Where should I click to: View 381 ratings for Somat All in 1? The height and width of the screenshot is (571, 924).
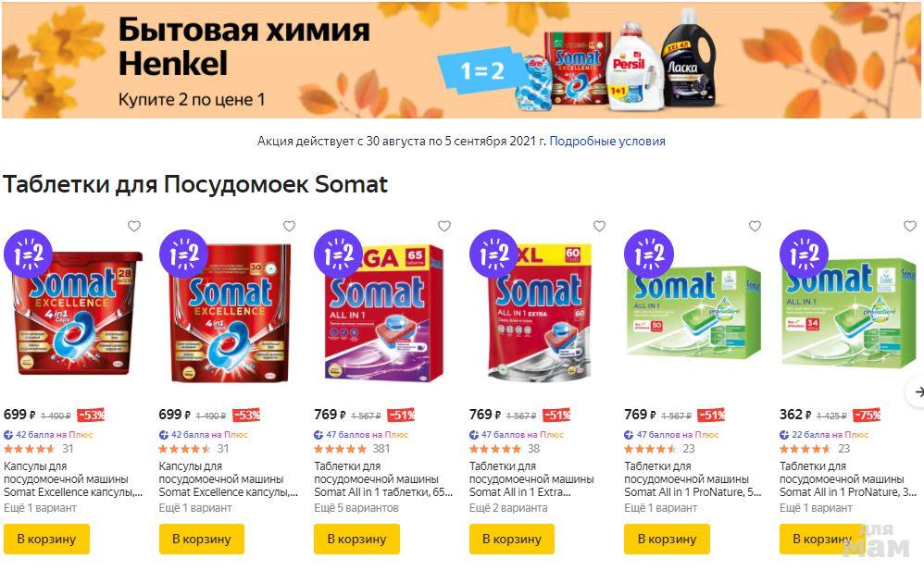click(381, 449)
